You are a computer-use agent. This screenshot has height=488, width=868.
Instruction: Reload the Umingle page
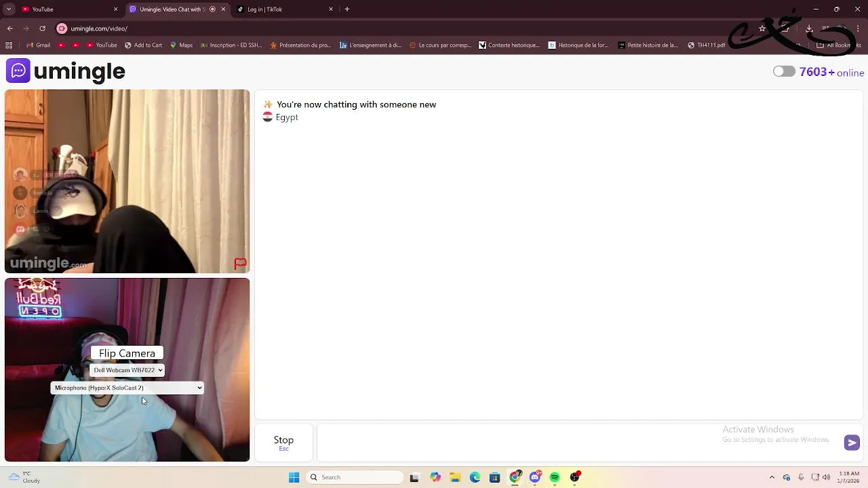point(42,28)
